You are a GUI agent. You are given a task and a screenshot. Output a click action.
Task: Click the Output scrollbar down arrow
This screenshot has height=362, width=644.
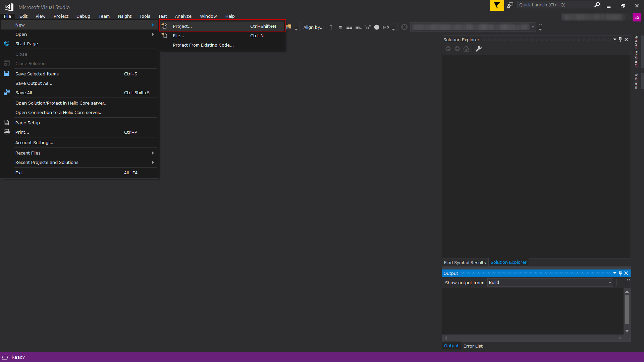tap(627, 331)
